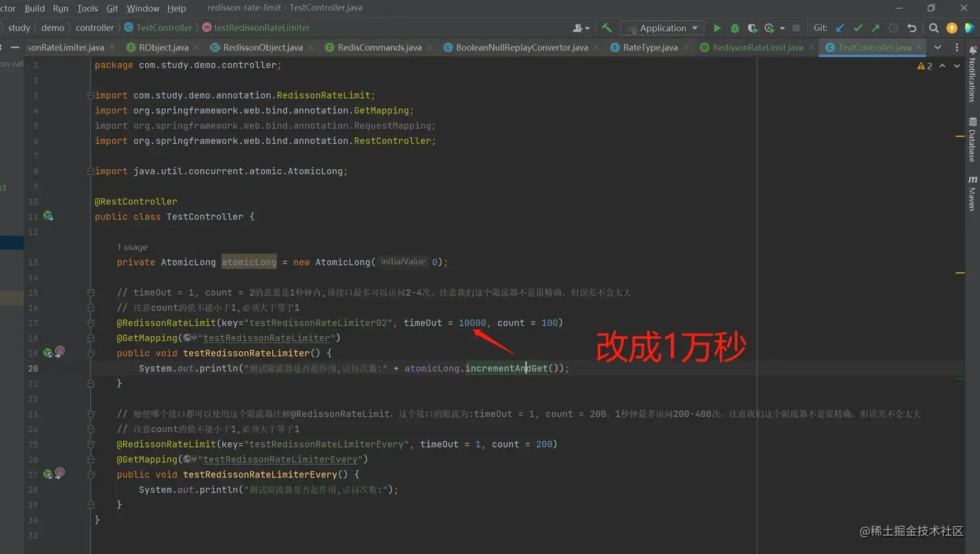The height and width of the screenshot is (554, 980).
Task: Go to previous highlighted error arrow
Action: point(942,66)
